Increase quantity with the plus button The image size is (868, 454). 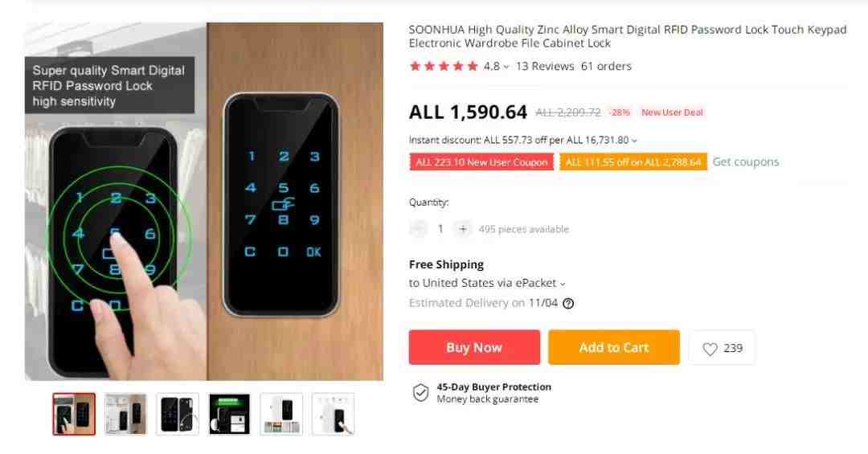point(463,229)
